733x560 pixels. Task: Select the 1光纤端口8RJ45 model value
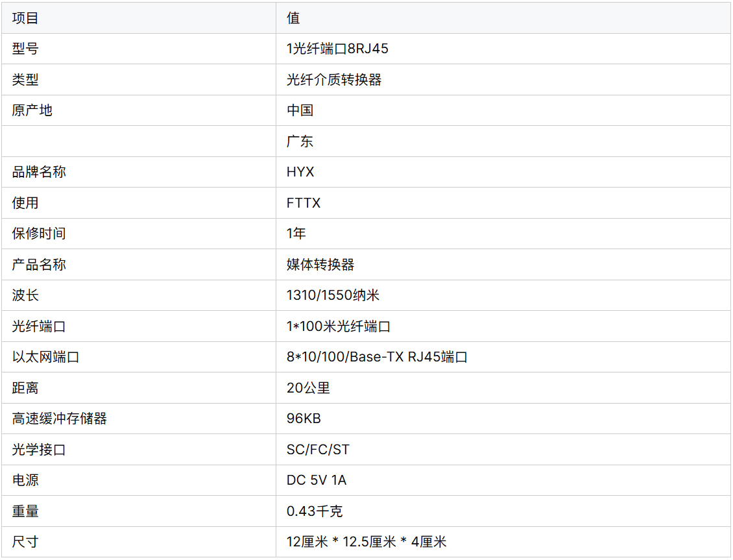click(337, 49)
